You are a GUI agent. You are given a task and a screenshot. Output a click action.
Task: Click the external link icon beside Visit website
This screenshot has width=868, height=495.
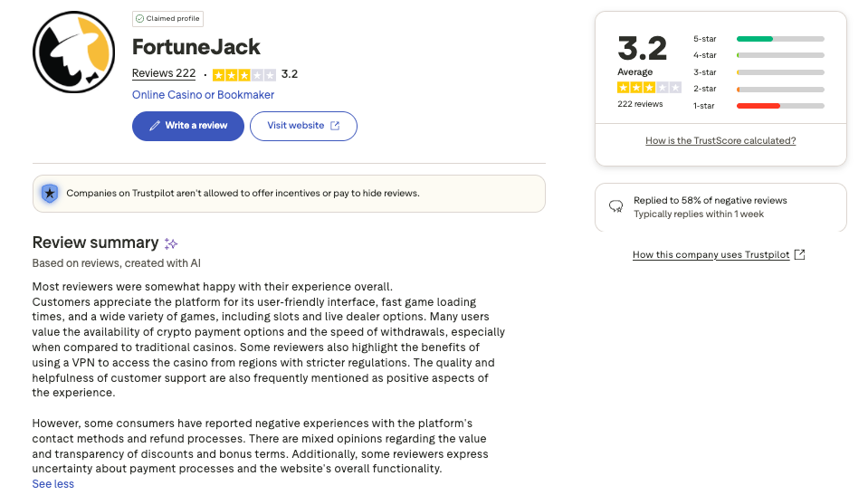tap(335, 126)
